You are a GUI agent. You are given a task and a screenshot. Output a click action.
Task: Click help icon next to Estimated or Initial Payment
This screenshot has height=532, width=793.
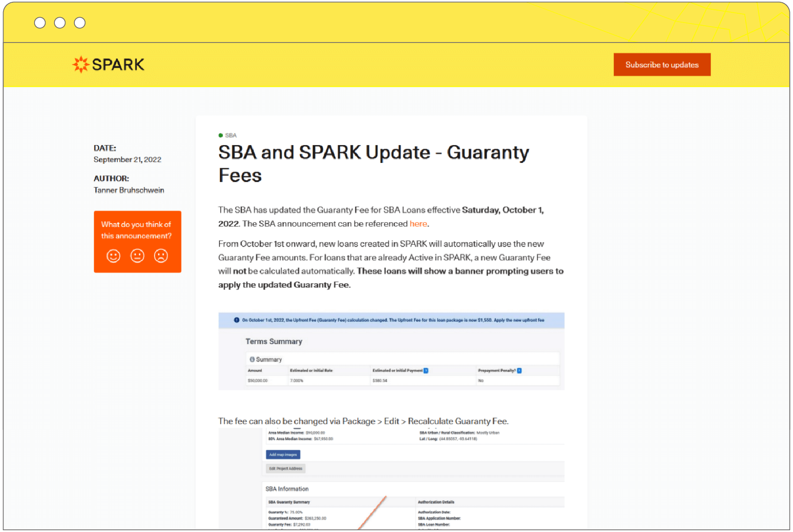426,370
